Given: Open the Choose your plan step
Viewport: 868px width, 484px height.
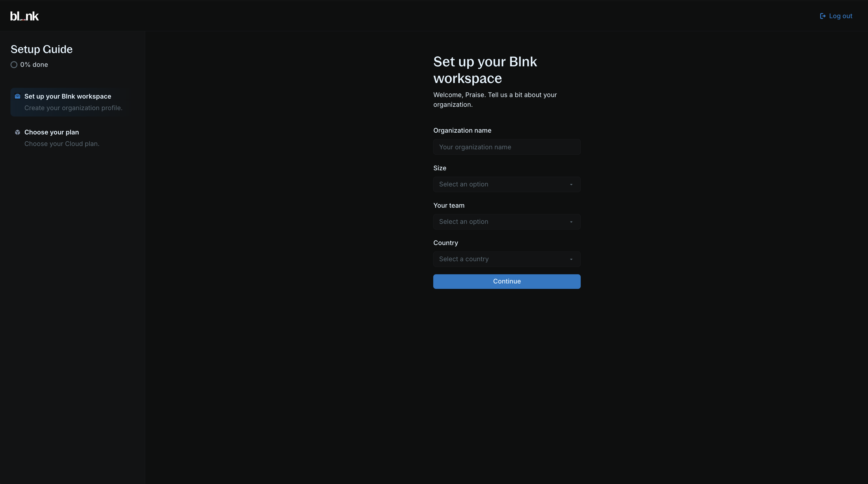Looking at the screenshot, I should pos(72,138).
